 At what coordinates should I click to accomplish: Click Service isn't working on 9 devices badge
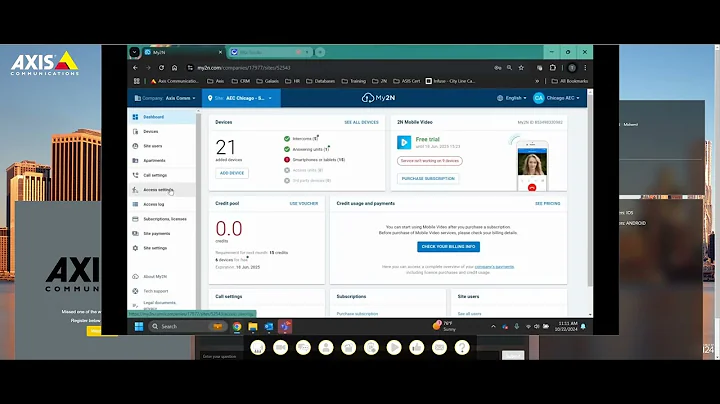[430, 161]
